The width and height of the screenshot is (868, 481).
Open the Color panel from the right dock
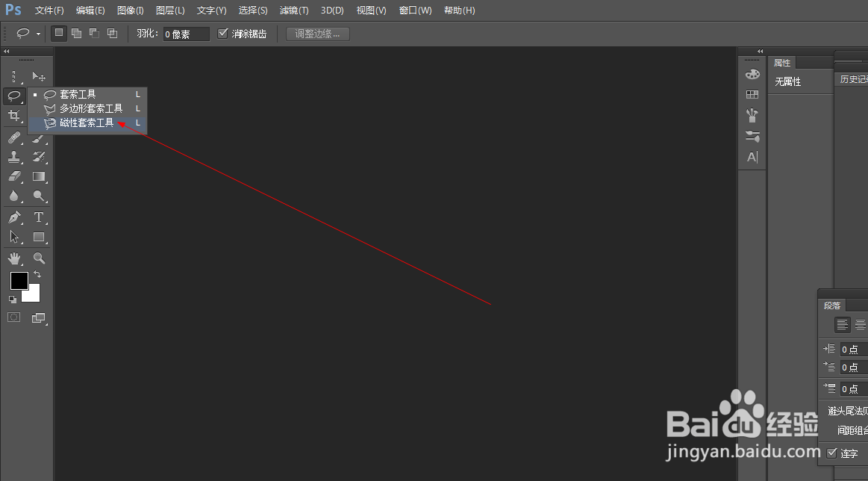pos(752,73)
